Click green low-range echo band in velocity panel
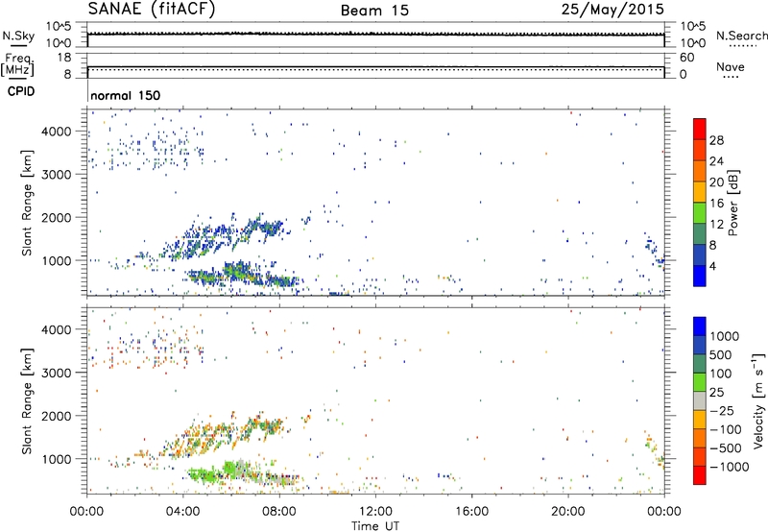Image resolution: width=768 pixels, height=532 pixels. pos(244,474)
